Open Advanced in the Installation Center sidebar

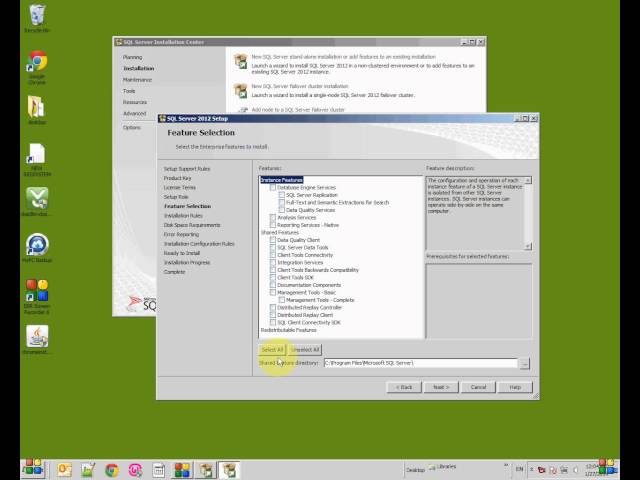tap(134, 113)
